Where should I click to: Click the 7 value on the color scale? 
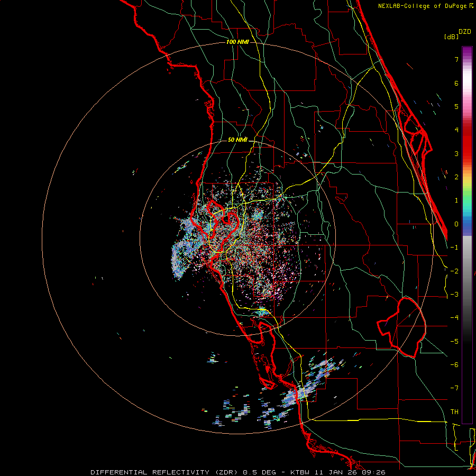tap(456, 59)
